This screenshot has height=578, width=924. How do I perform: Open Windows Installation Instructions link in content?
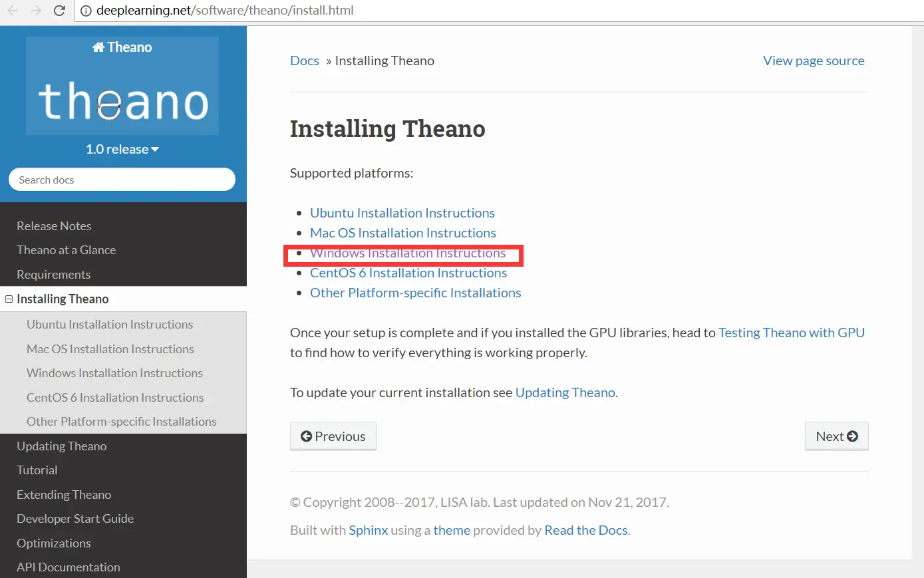coord(408,253)
